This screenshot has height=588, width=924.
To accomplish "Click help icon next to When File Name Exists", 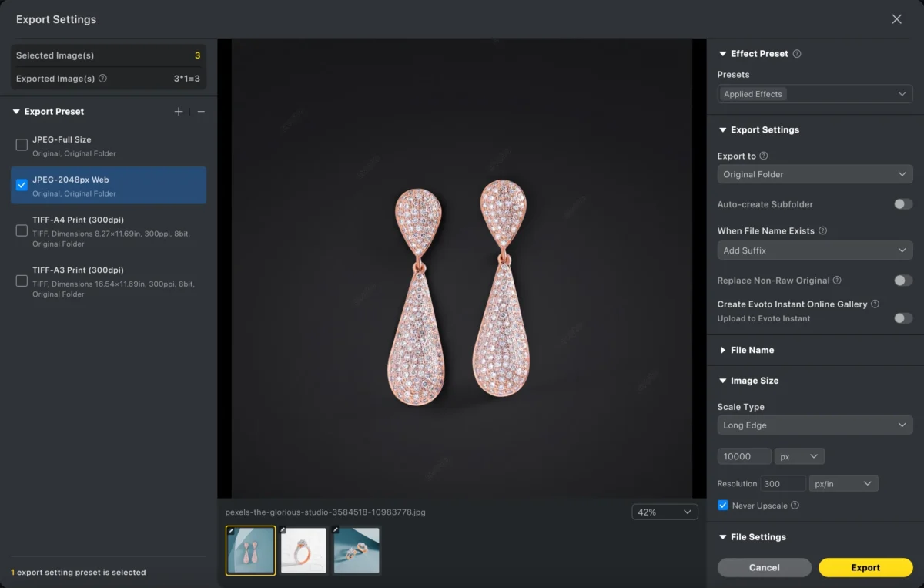I will pyautogui.click(x=822, y=230).
